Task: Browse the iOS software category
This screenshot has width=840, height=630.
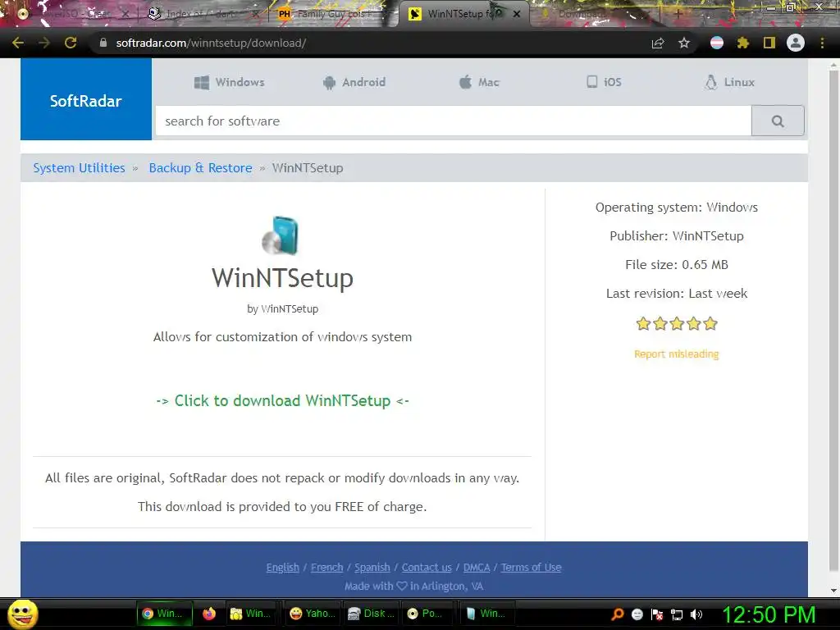Action: [x=604, y=82]
